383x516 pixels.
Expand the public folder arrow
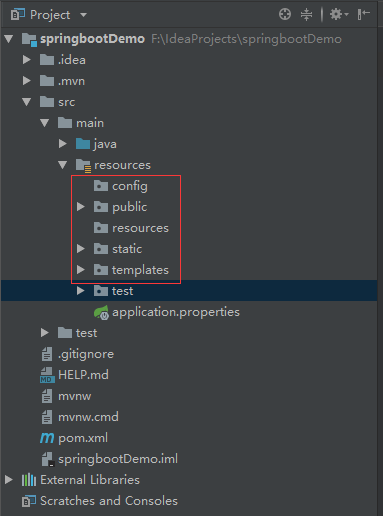81,207
